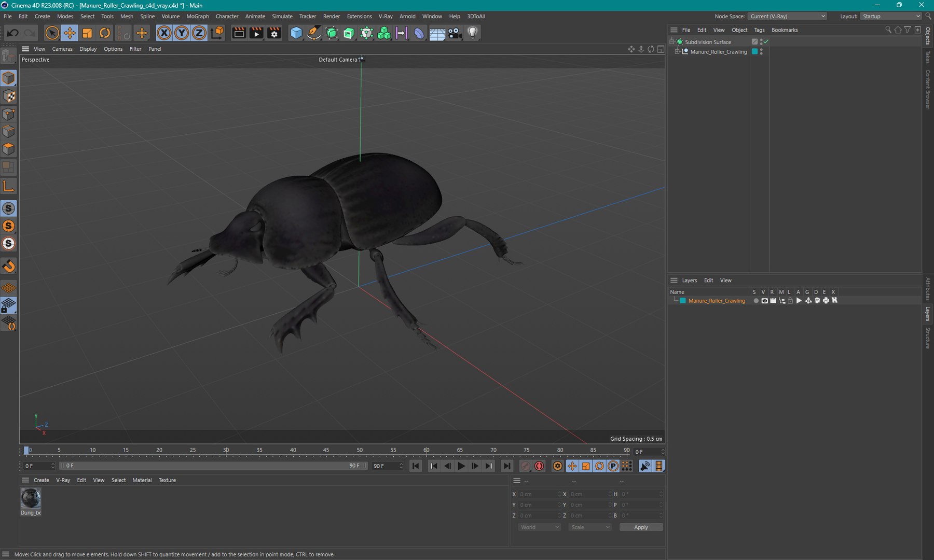Open the Cameras viewport menu
This screenshot has height=560, width=934.
[62, 49]
